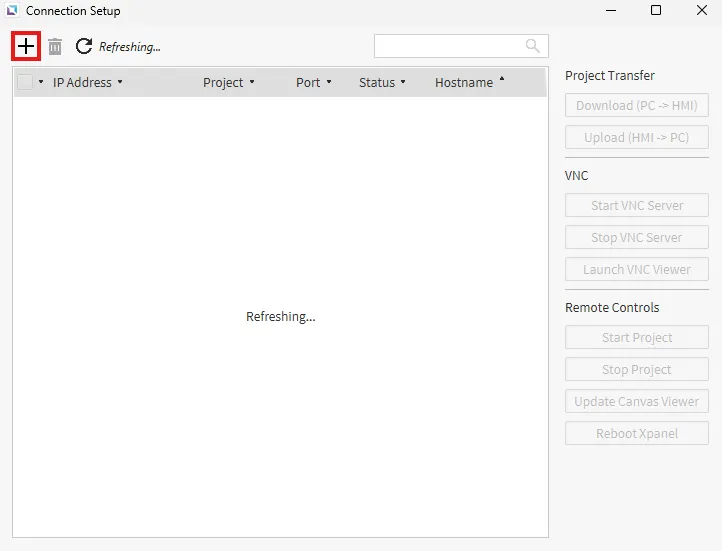Open the Status column header dropdown
Screen dimensions: 722x551
click(403, 82)
